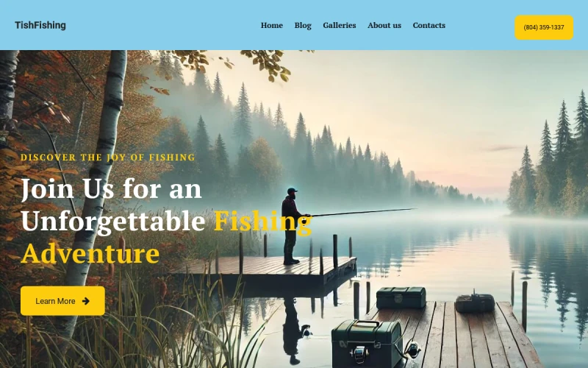Select the 'Discover the Joy of Fishing' tagline
588x368 pixels.
108,158
